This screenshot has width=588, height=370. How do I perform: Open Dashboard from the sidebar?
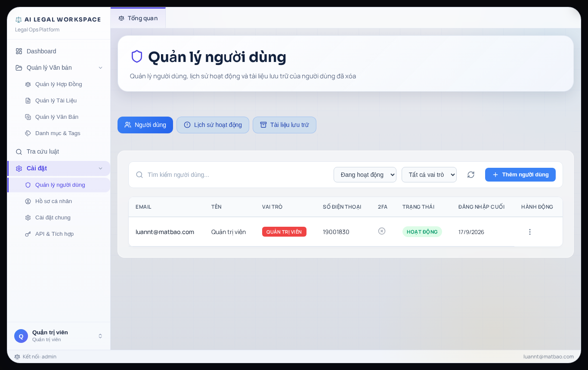coord(59,51)
